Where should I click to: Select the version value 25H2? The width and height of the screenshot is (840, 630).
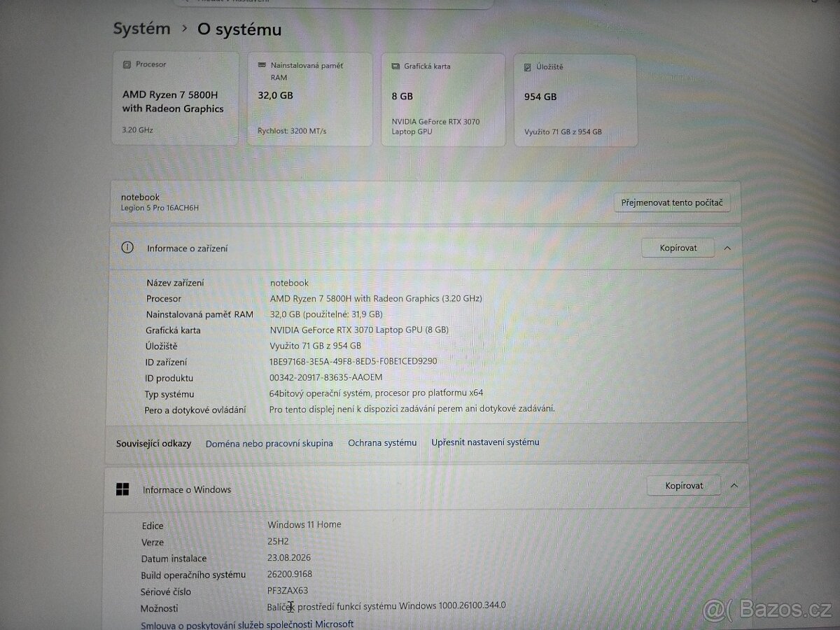point(278,541)
